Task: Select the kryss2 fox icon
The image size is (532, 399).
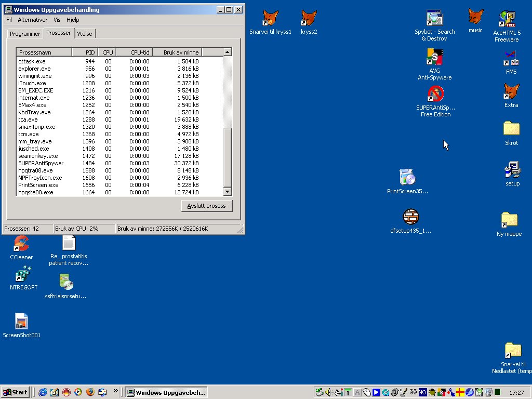Action: [309, 22]
